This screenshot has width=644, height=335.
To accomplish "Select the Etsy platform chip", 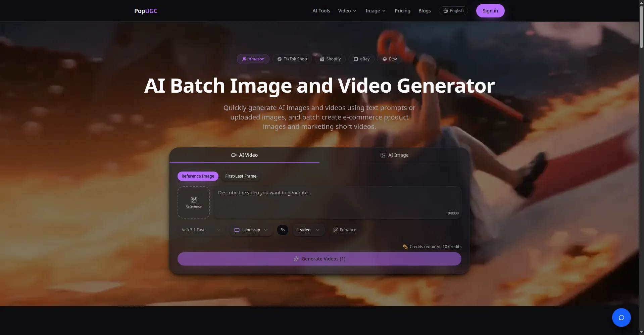I will pyautogui.click(x=390, y=59).
